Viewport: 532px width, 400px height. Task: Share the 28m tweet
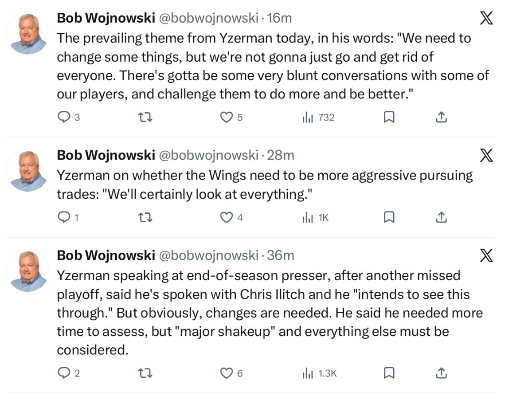[x=441, y=217]
